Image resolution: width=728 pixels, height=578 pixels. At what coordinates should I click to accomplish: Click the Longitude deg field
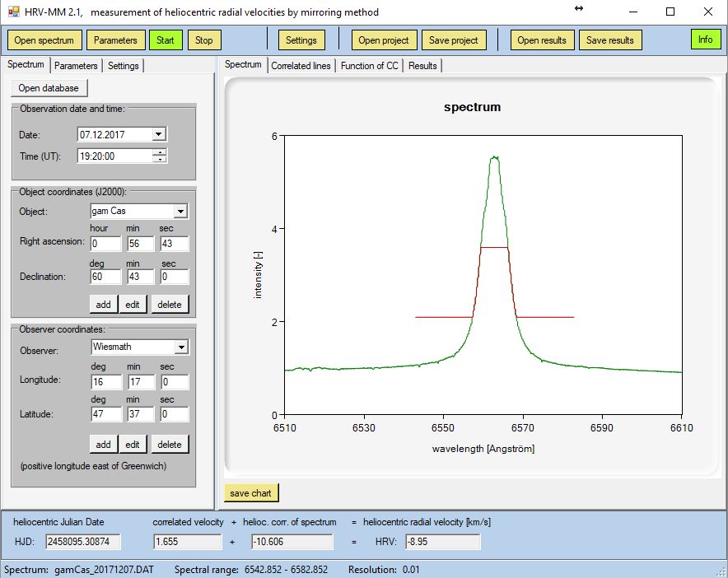coord(106,382)
